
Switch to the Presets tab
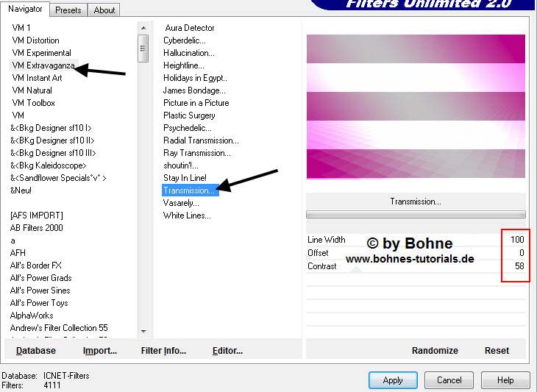click(x=68, y=10)
